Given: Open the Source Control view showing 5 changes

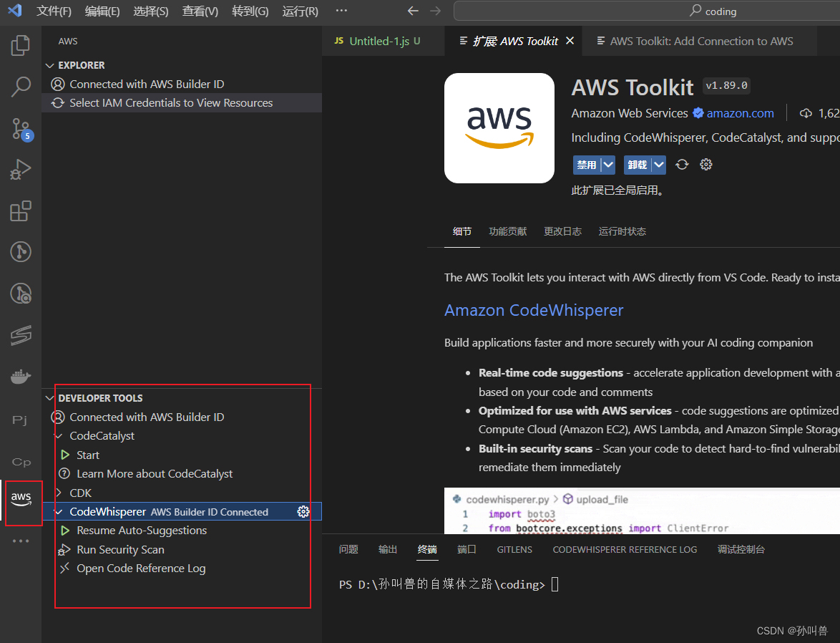Looking at the screenshot, I should pos(20,129).
